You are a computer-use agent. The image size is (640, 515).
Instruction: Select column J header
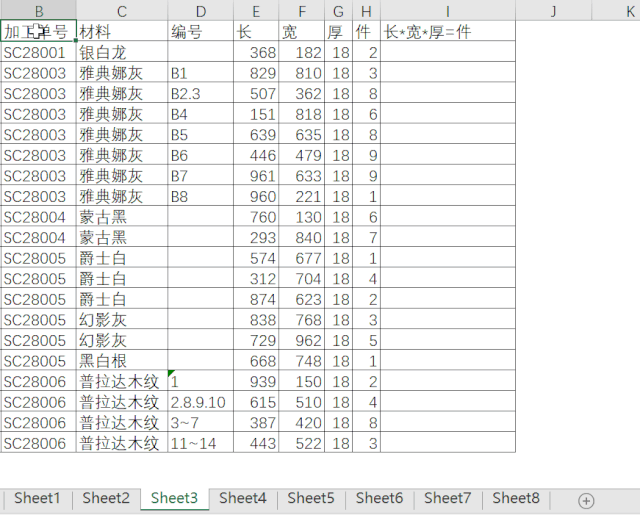tap(553, 11)
